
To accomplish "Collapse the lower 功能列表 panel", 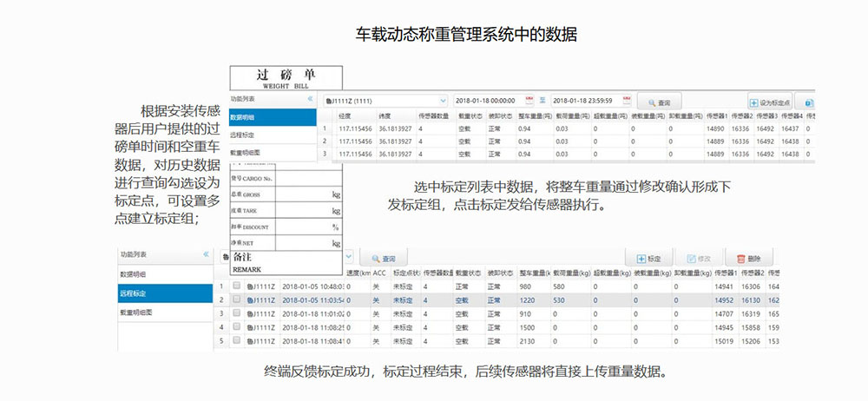I will click(206, 254).
